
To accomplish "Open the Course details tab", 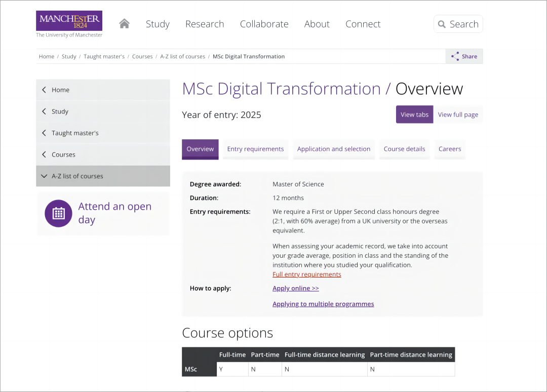I will (405, 149).
